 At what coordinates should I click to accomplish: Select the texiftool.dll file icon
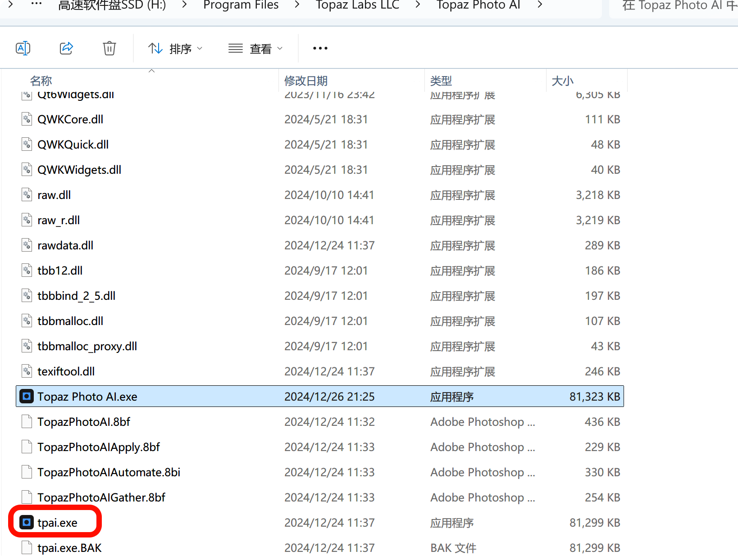(27, 371)
